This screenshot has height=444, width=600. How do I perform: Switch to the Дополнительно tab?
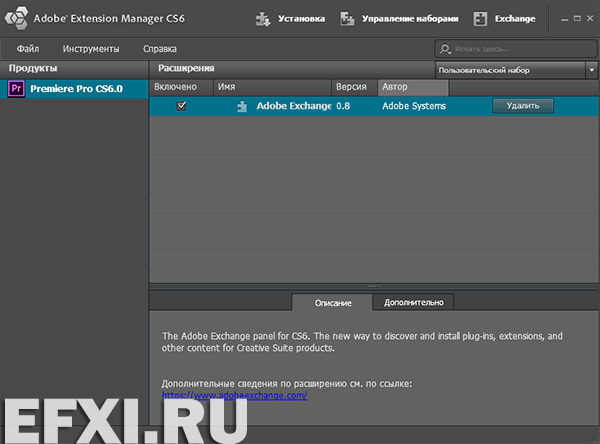pos(414,302)
